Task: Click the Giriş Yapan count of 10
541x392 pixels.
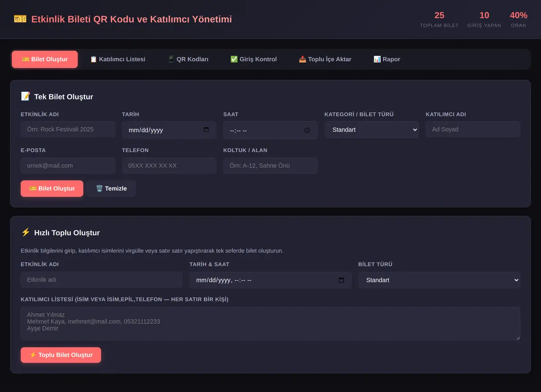Action: click(x=484, y=15)
